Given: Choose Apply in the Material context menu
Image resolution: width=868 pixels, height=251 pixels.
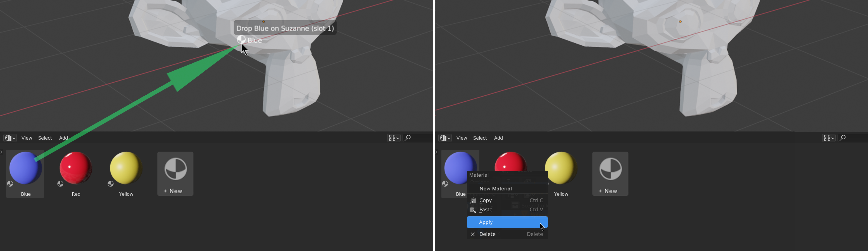Looking at the screenshot, I should [507, 222].
